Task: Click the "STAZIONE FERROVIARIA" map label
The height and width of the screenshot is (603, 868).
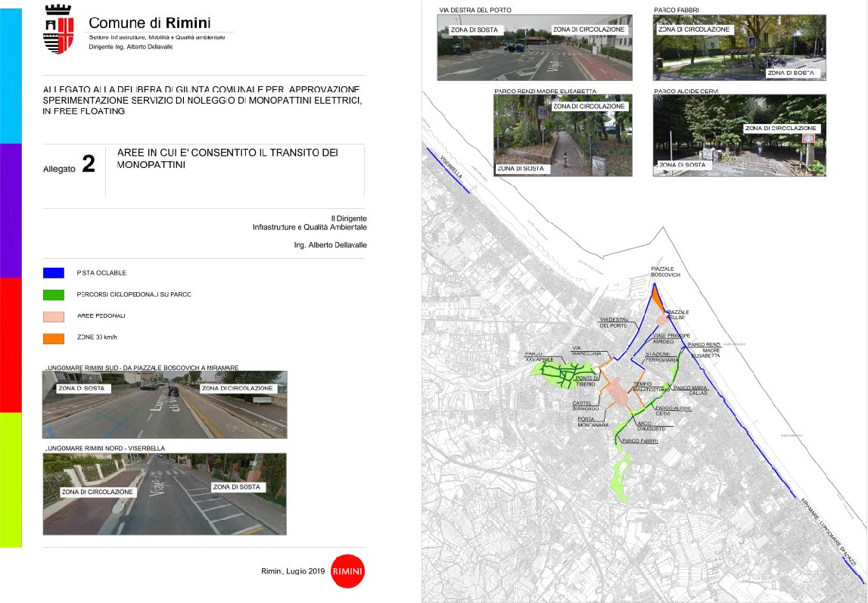Action: tap(661, 357)
